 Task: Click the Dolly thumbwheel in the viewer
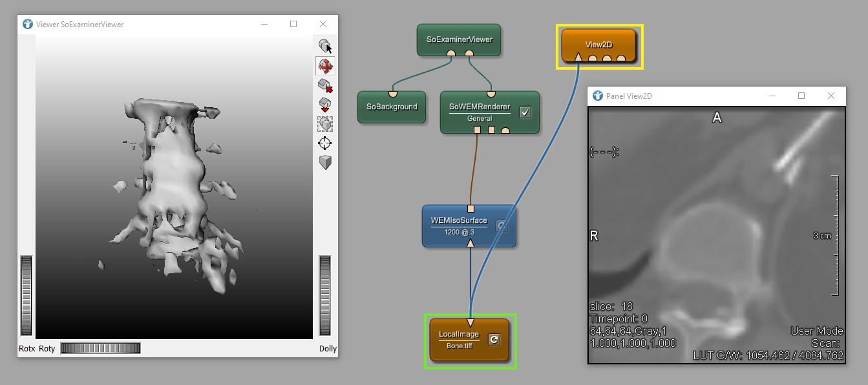click(x=325, y=295)
